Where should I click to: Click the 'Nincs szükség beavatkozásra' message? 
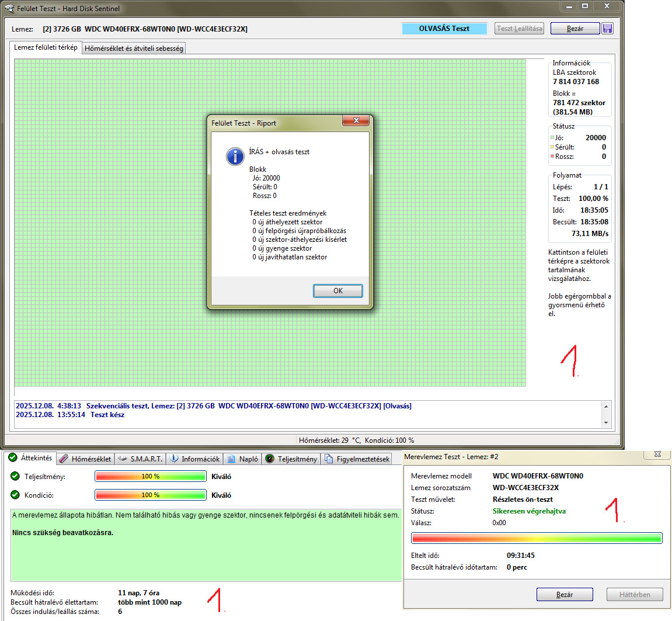(x=62, y=533)
